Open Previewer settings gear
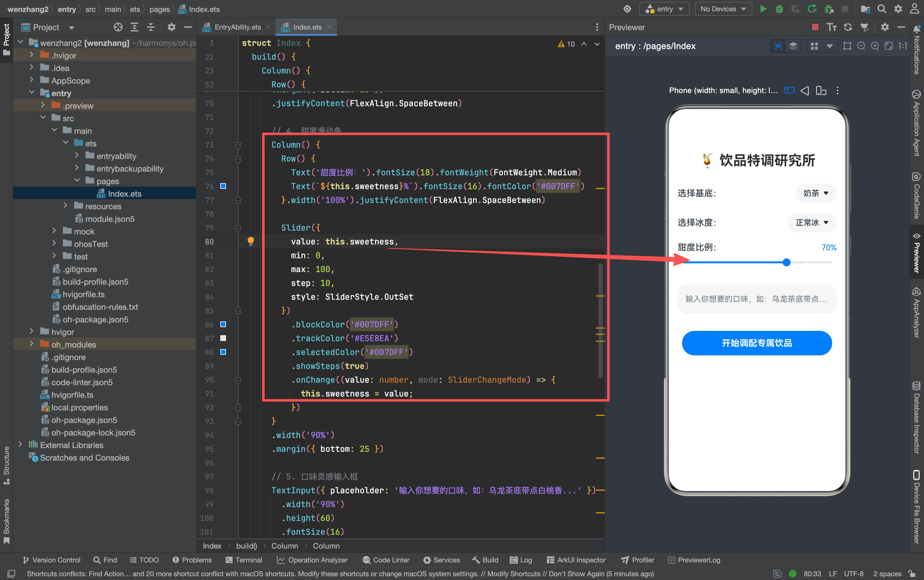Image resolution: width=924 pixels, height=580 pixels. point(885,27)
